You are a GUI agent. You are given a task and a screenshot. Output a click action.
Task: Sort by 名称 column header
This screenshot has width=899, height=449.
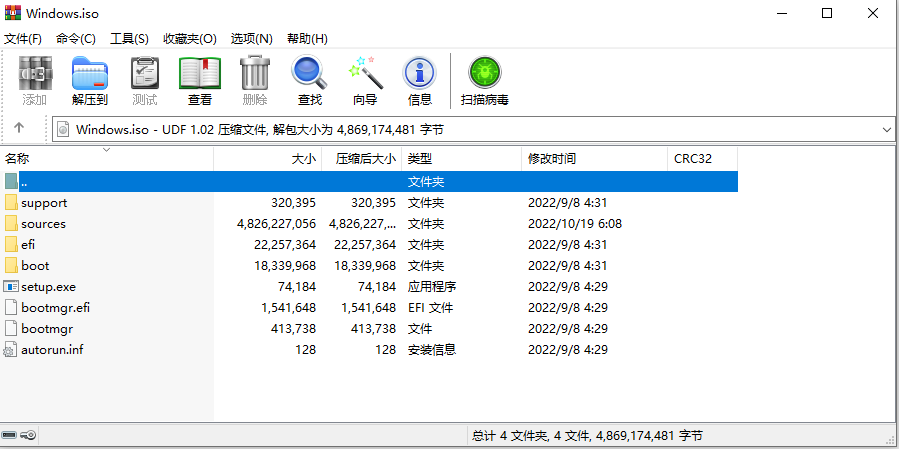click(x=18, y=159)
